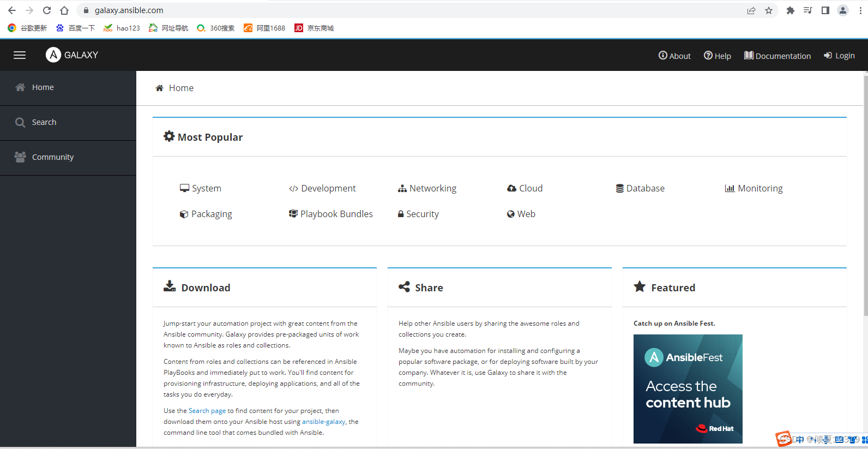Open the hao123 bookmark
868x449 pixels.
coord(122,28)
